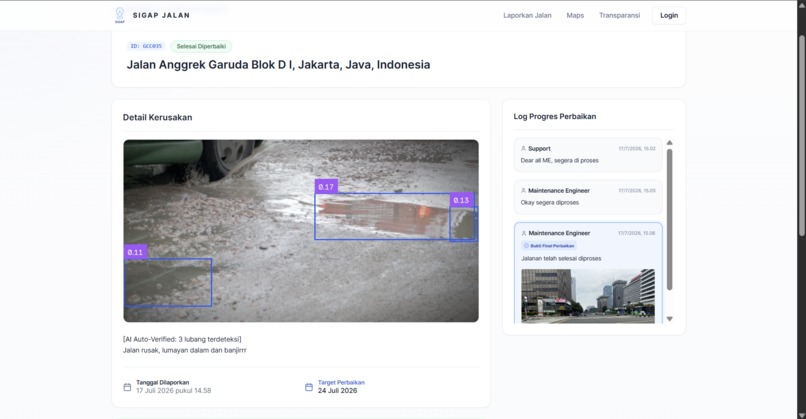Click the Dear all ME, segera di proses message
806x419 pixels.
tap(559, 160)
